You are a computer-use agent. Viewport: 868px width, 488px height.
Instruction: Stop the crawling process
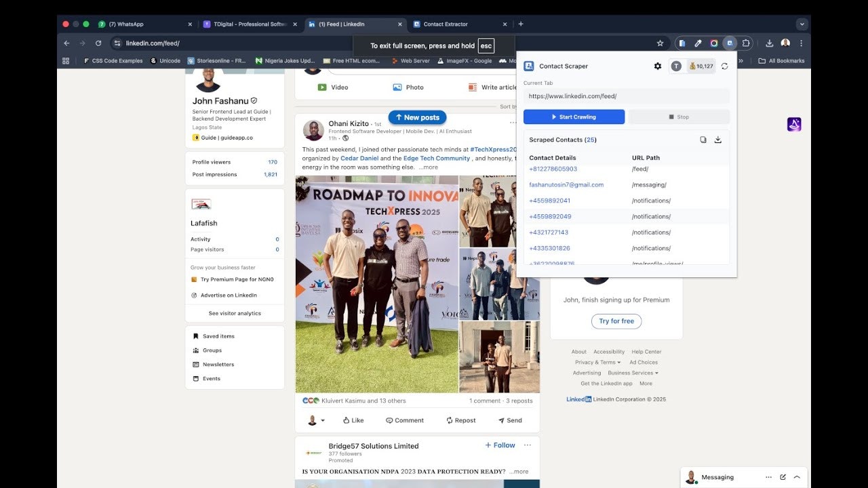679,117
